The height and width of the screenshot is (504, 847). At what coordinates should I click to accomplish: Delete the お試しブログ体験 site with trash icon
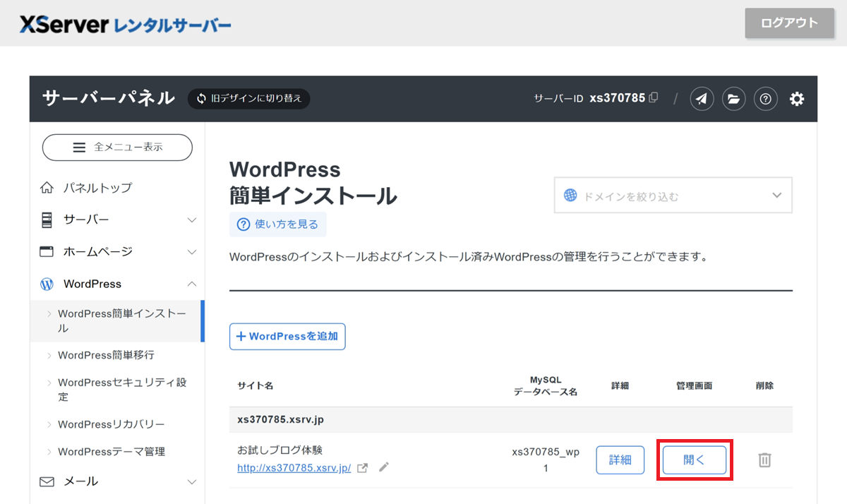tap(764, 460)
